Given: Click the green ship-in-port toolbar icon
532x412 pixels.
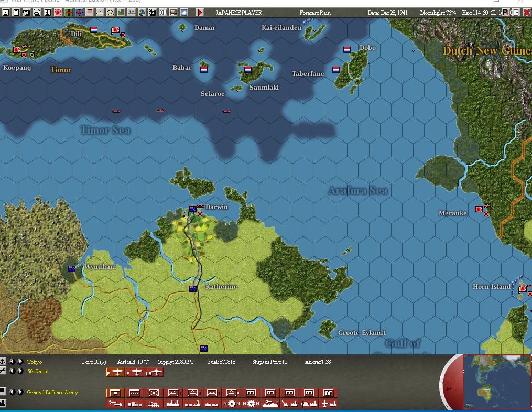Looking at the screenshot, I should click(x=132, y=13).
